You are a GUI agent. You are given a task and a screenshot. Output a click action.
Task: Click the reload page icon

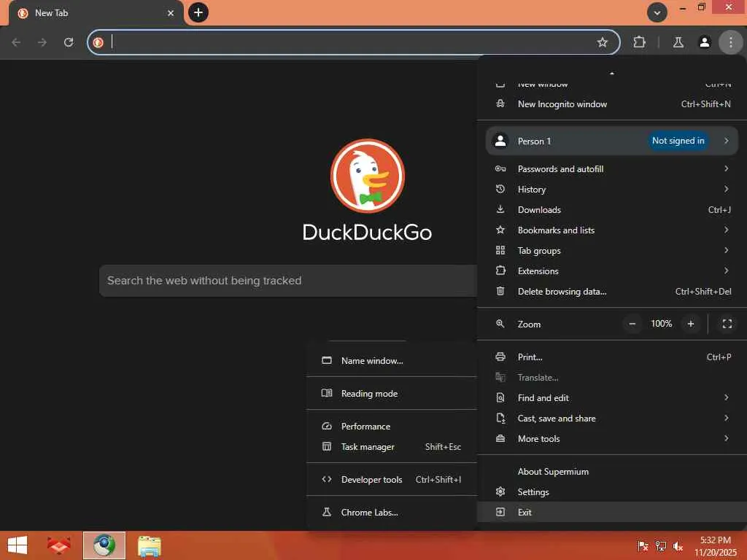[x=69, y=42]
